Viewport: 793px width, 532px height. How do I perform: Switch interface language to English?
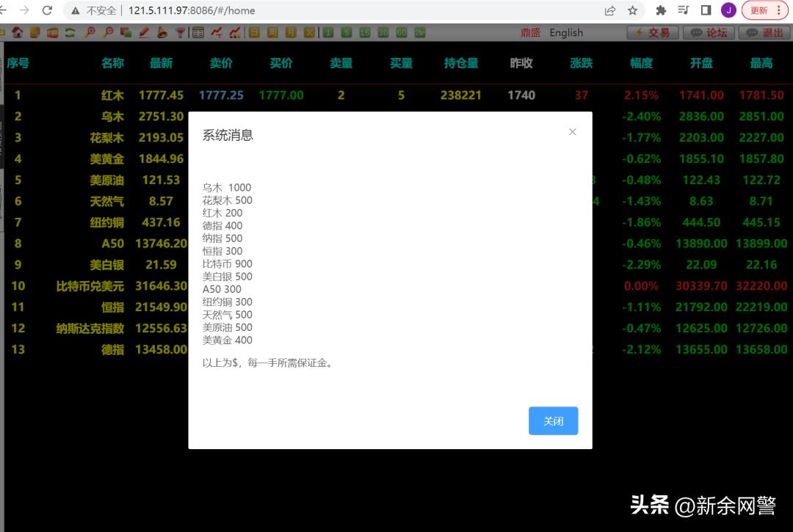coord(565,32)
